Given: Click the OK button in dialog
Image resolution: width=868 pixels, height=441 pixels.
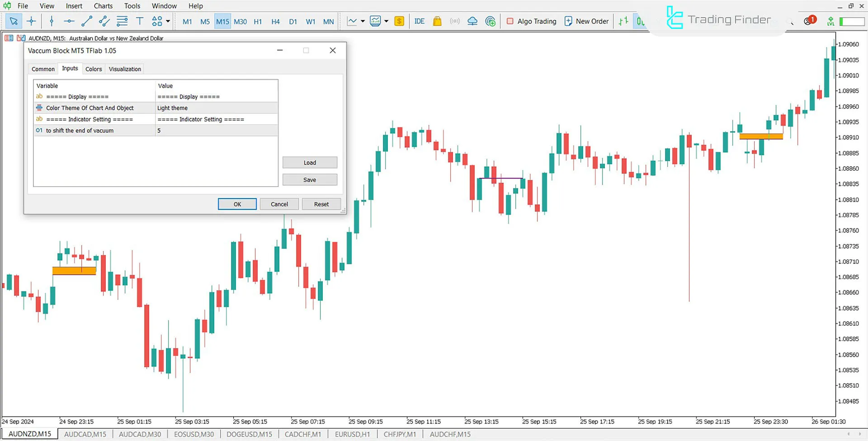Looking at the screenshot, I should click(x=237, y=204).
